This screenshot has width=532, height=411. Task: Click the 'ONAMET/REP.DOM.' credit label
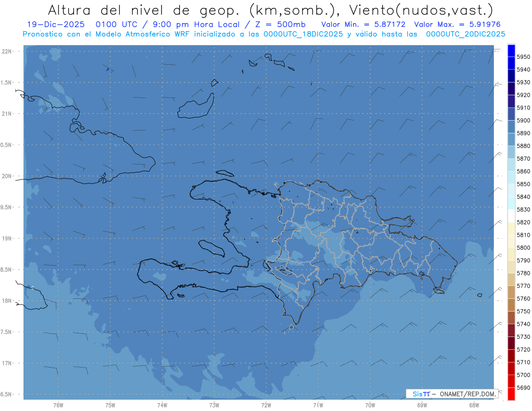coord(468,394)
